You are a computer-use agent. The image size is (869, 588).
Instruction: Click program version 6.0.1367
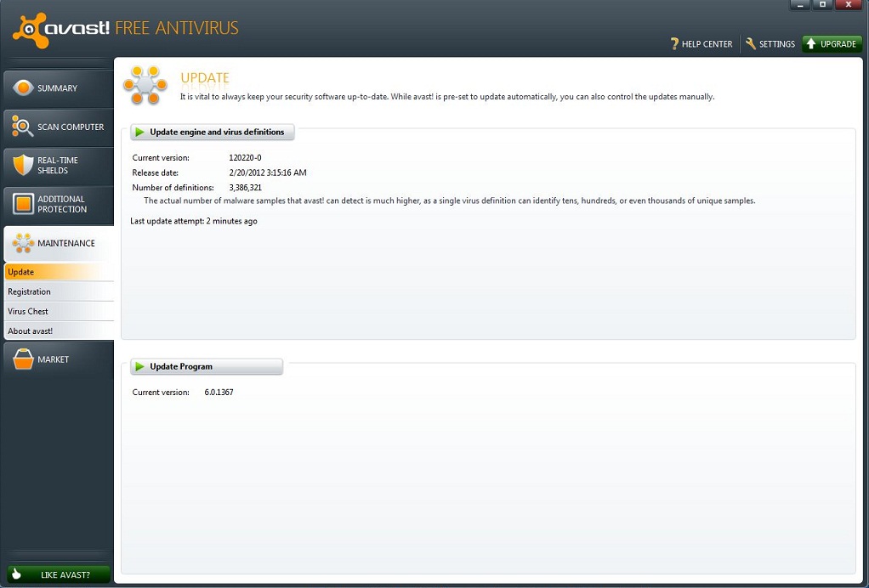tap(219, 392)
